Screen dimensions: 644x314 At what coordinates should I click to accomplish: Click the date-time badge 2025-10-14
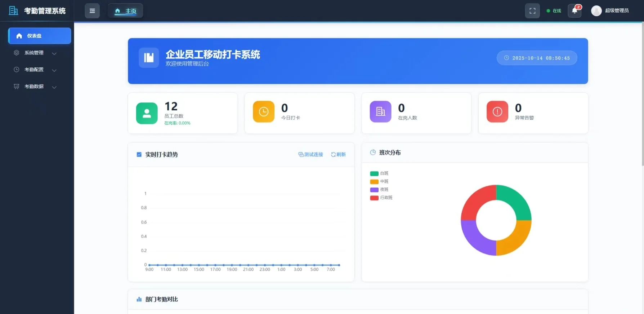coord(537,58)
